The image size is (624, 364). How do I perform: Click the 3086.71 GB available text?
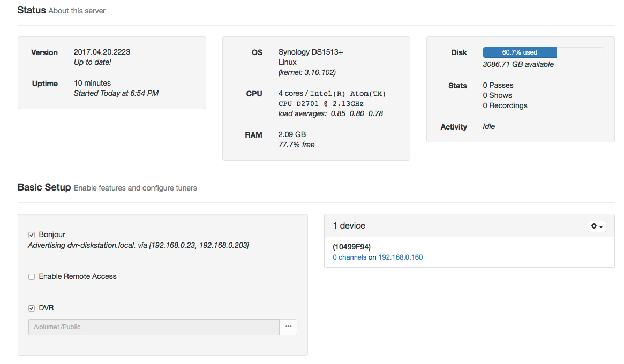point(518,65)
